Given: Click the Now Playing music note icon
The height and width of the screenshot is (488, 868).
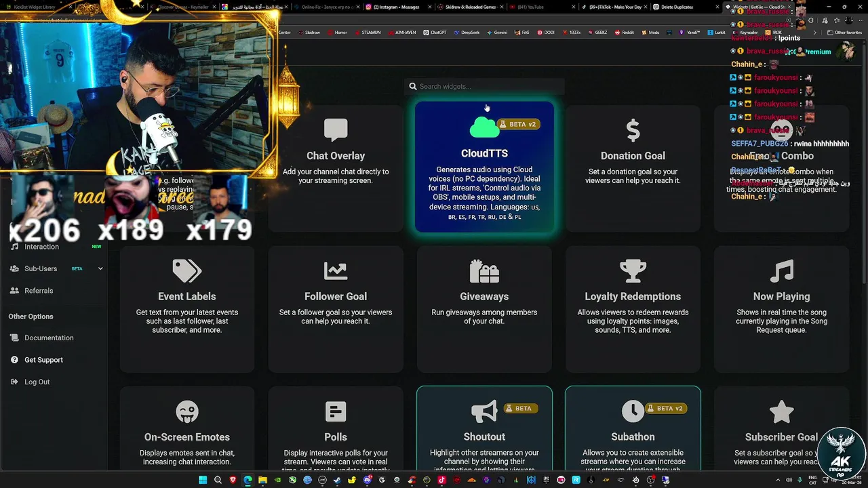Looking at the screenshot, I should (781, 271).
